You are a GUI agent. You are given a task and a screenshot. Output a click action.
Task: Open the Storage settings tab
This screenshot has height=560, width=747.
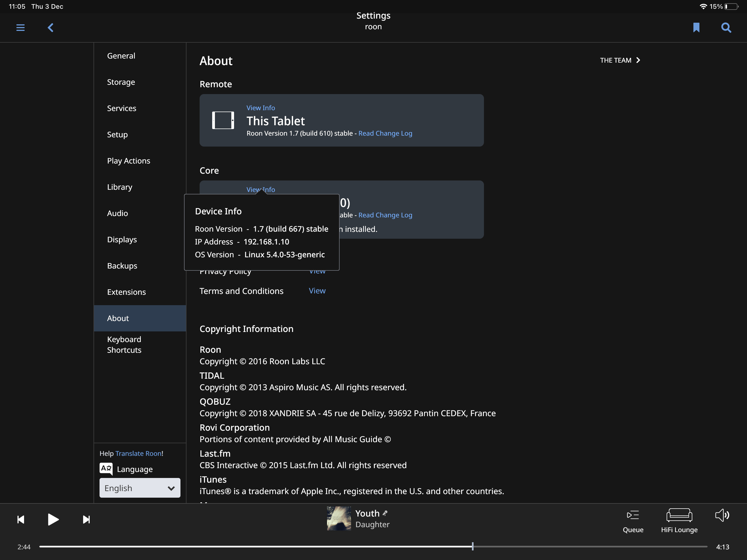pos(140,82)
